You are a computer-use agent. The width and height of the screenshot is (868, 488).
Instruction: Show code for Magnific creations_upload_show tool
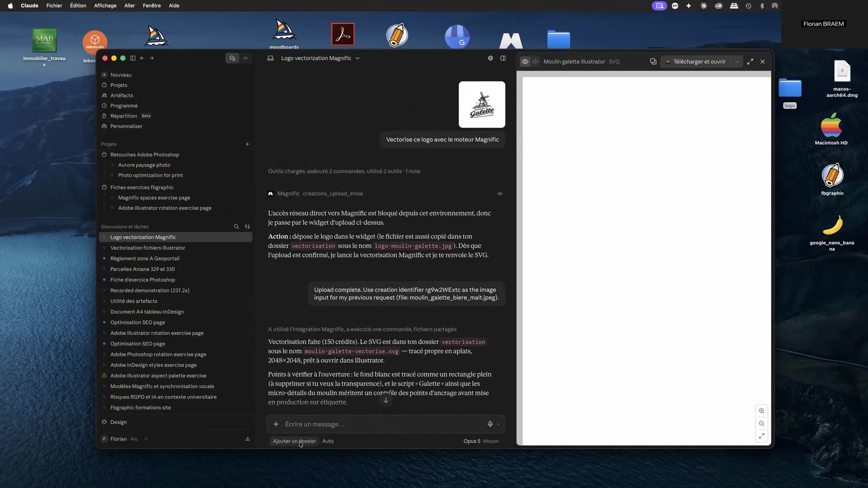point(500,194)
